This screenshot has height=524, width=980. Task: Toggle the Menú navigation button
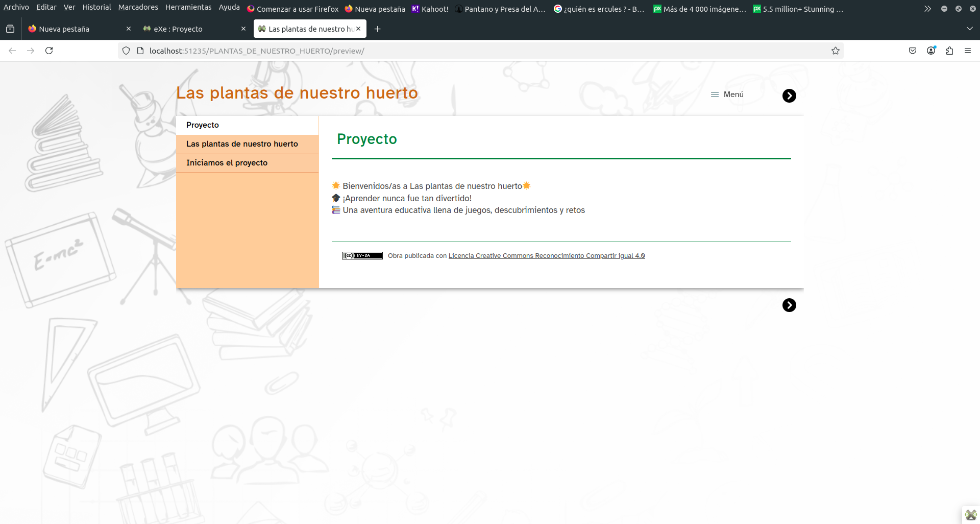click(x=727, y=94)
